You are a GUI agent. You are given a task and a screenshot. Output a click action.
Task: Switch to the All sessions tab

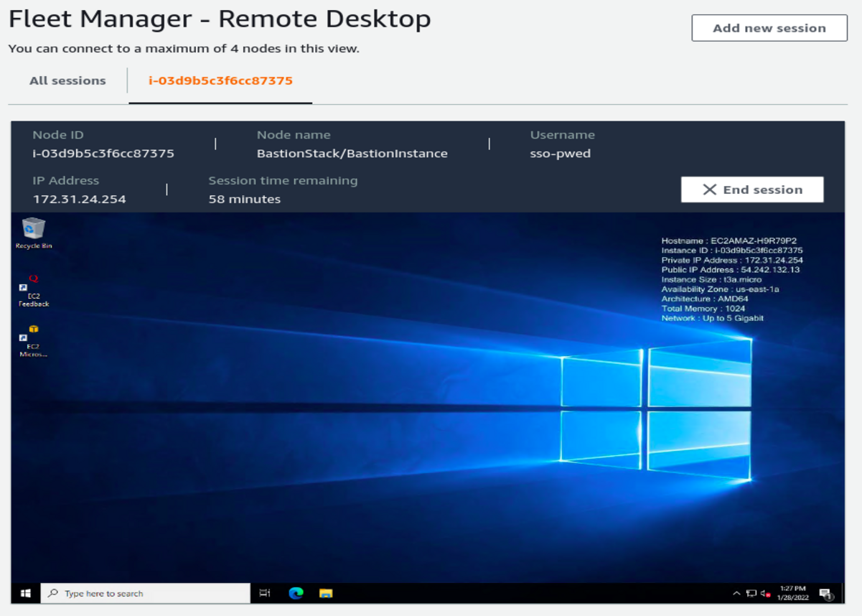click(x=67, y=81)
